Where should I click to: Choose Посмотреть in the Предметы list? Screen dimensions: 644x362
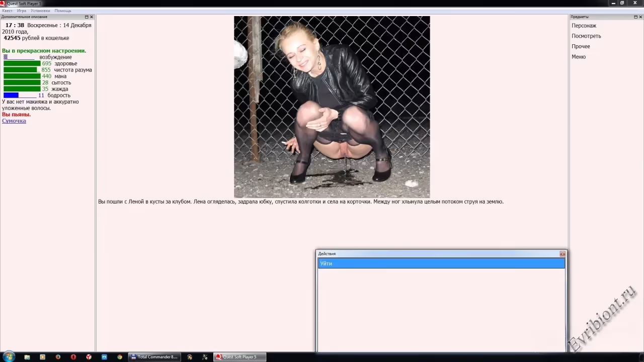point(586,36)
